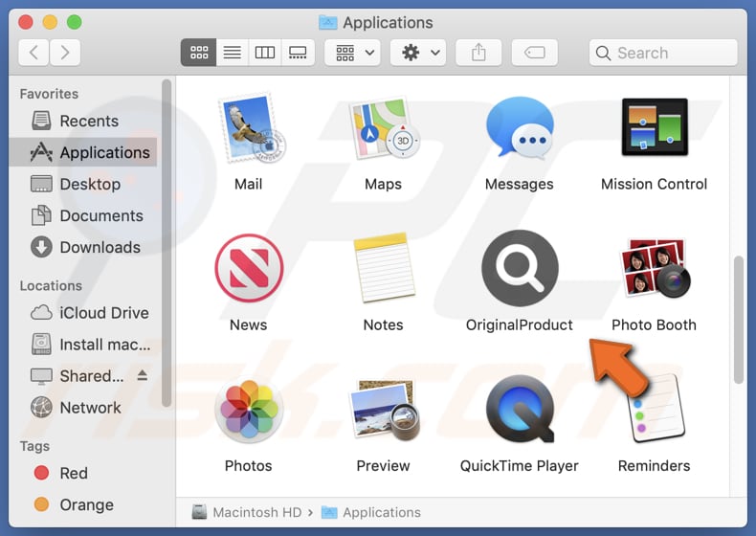Image resolution: width=756 pixels, height=536 pixels.
Task: Maximize the Finder window with green button
Action: [74, 22]
